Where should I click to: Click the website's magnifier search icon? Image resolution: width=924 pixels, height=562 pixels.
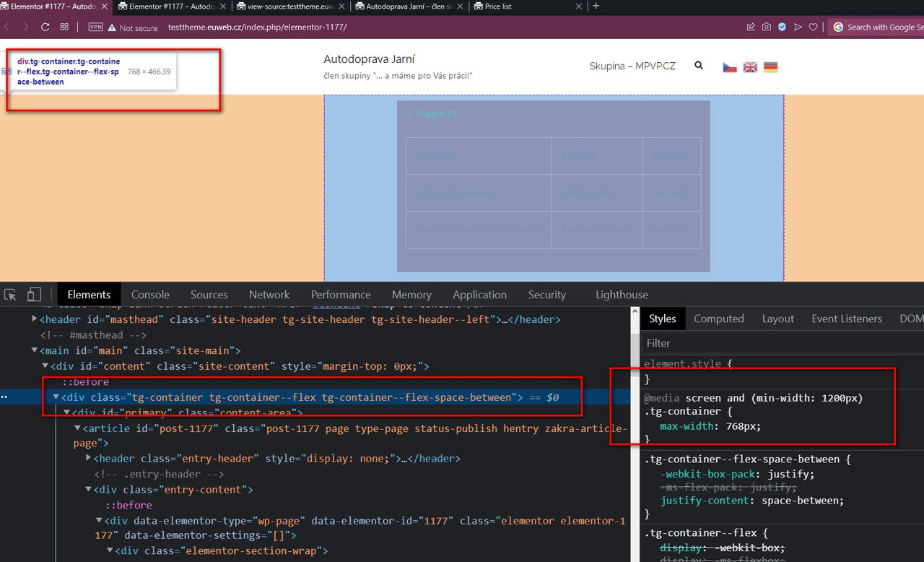click(x=699, y=66)
